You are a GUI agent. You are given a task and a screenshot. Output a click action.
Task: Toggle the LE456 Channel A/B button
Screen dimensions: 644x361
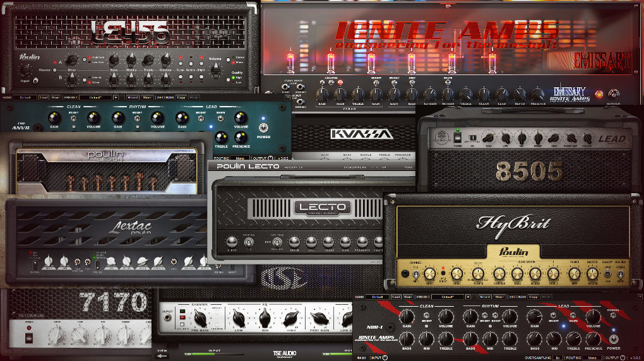55,70
